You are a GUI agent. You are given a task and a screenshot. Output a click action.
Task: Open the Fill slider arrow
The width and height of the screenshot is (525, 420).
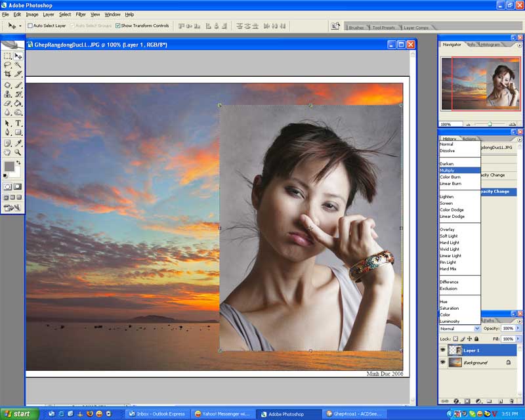point(518,339)
